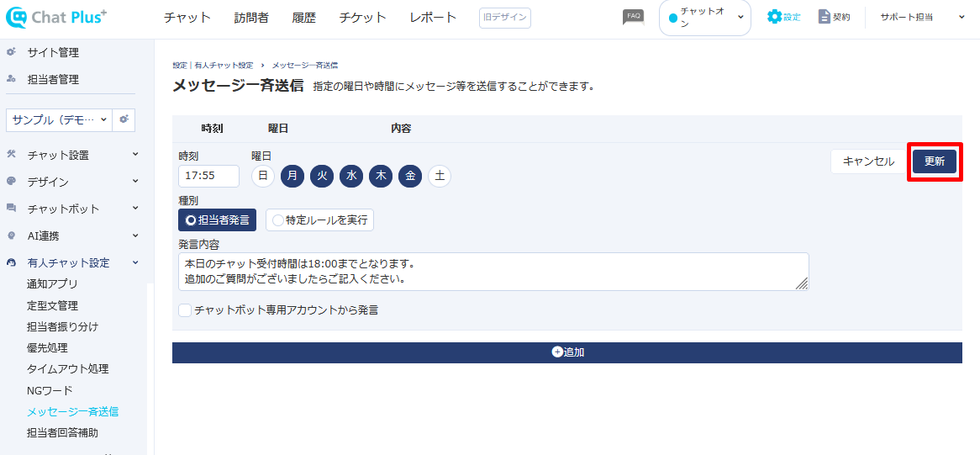Image resolution: width=980 pixels, height=455 pixels.
Task: Collapse the 有人チャット設定 sidebar section
Action: click(135, 262)
